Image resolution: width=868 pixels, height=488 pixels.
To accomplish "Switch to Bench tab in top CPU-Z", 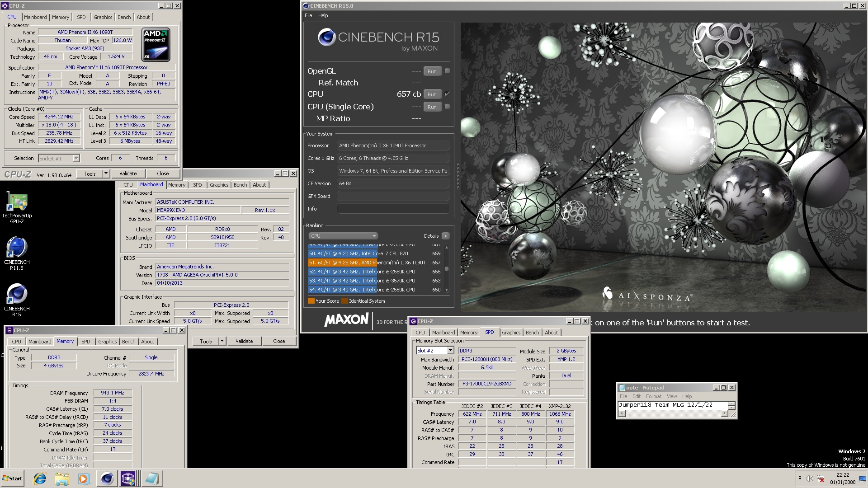I will 124,17.
